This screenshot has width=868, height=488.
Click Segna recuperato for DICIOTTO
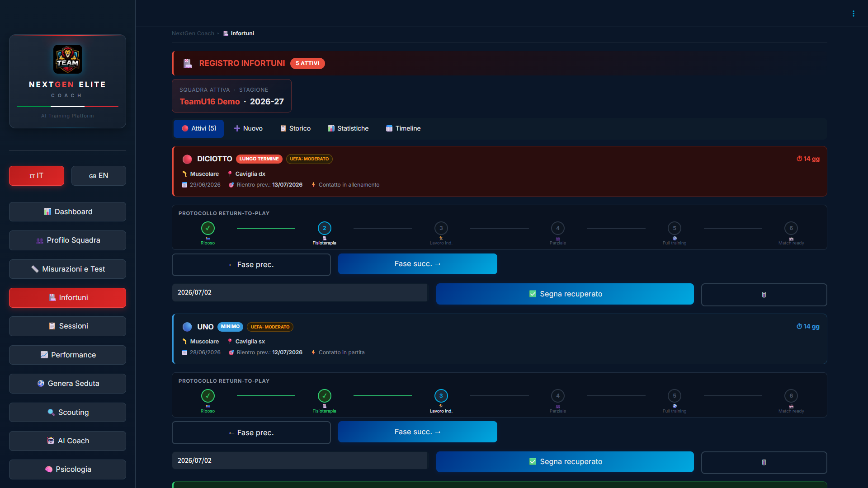pos(565,294)
